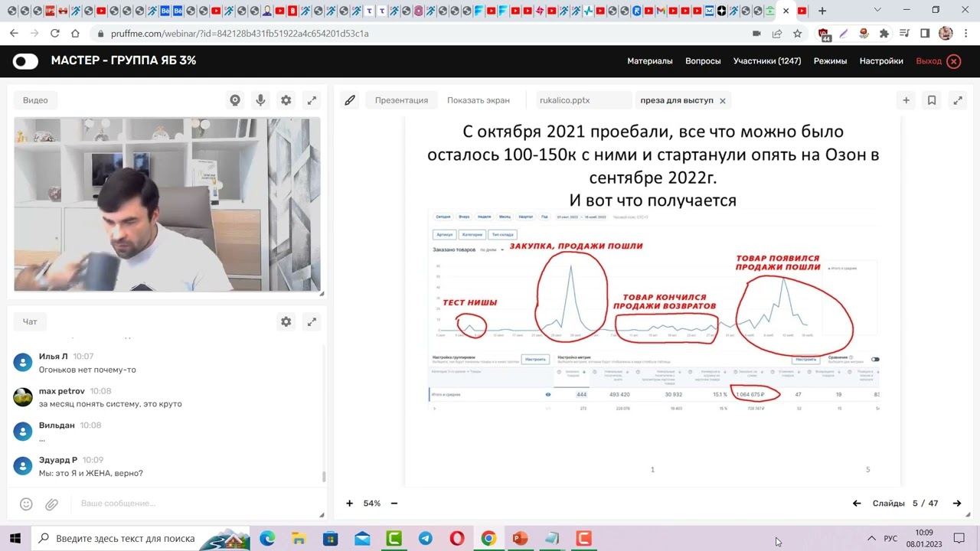Expand the chat panel fullscreen
The image size is (980, 551).
pyautogui.click(x=312, y=321)
